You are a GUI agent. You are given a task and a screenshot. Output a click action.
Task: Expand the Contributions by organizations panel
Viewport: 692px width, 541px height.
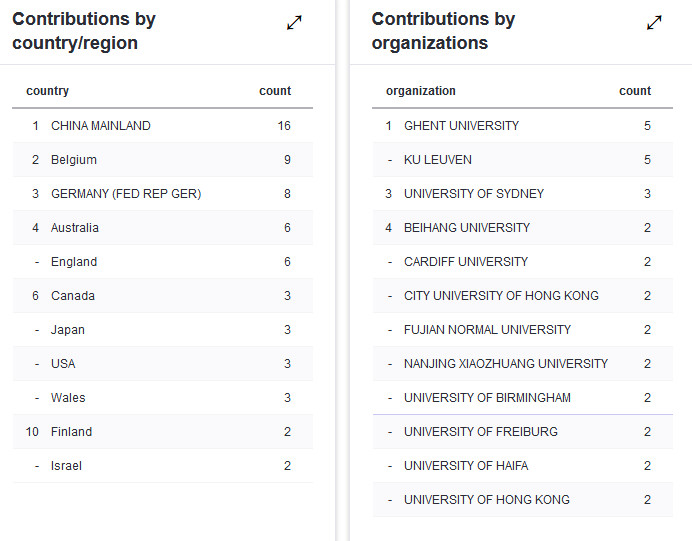coord(654,23)
